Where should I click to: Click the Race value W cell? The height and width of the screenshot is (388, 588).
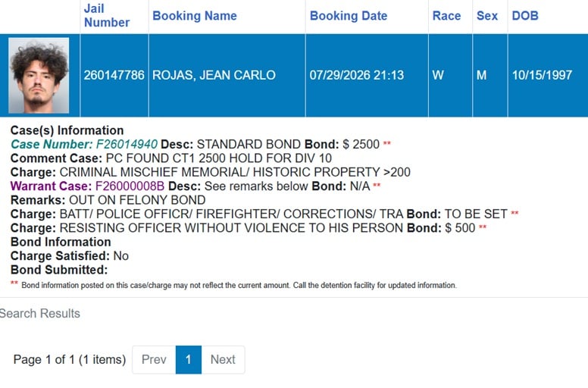click(450, 75)
